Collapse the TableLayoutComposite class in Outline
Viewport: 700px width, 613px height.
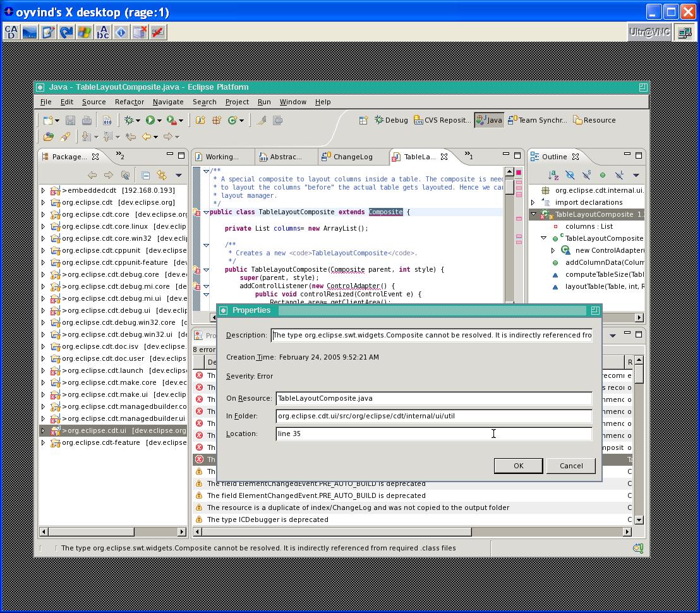click(533, 214)
